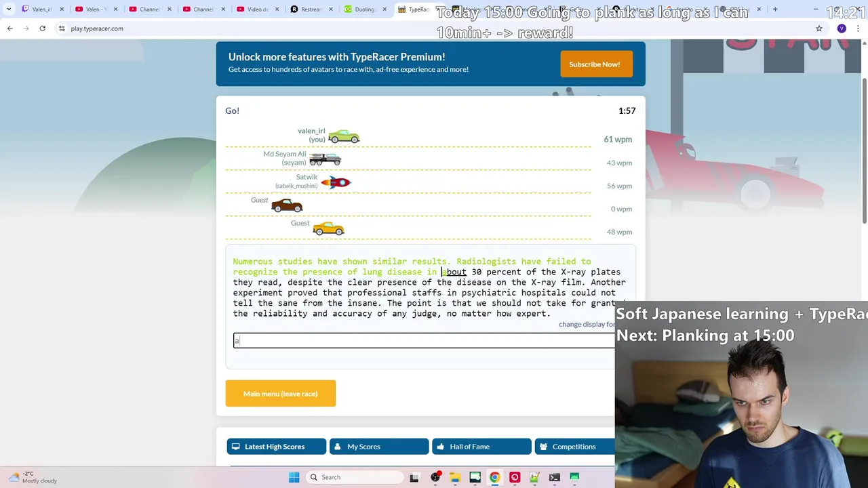The width and height of the screenshot is (868, 488).
Task: Switch to the Video de... YouTube tab
Action: click(258, 9)
